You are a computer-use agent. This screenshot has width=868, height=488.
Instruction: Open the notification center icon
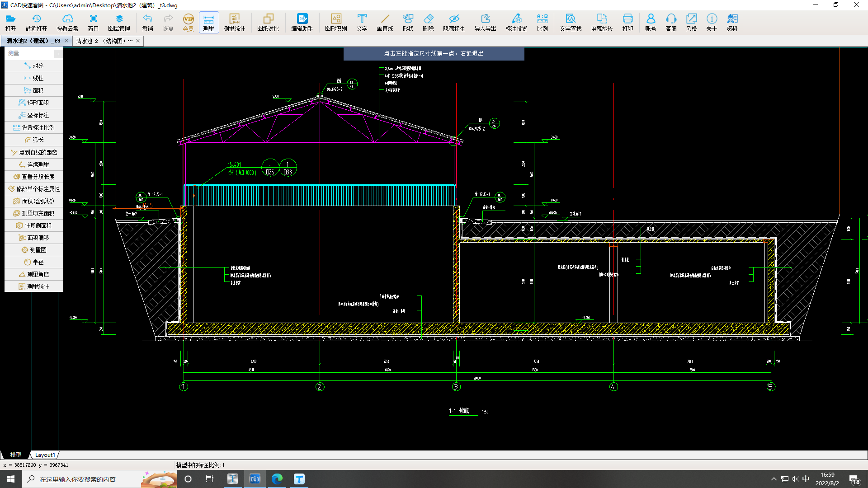coord(854,479)
